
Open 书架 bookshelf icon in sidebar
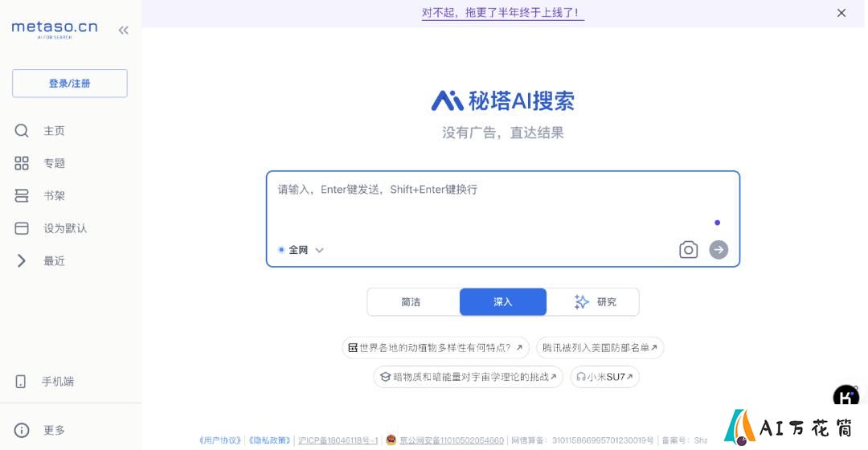pyautogui.click(x=22, y=196)
